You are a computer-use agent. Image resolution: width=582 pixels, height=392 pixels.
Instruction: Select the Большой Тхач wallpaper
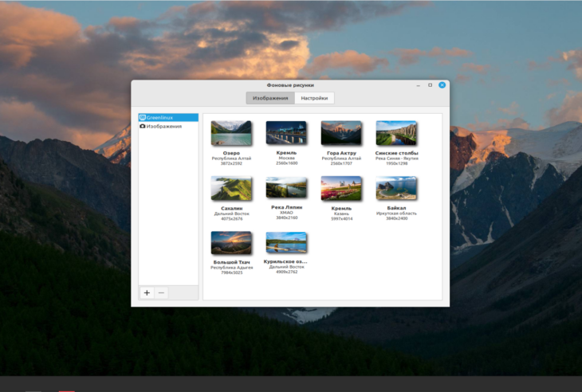(231, 243)
